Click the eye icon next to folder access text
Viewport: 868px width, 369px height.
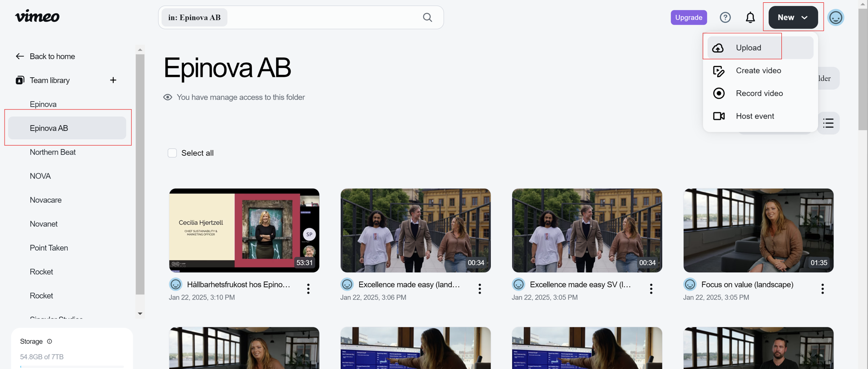pos(168,97)
